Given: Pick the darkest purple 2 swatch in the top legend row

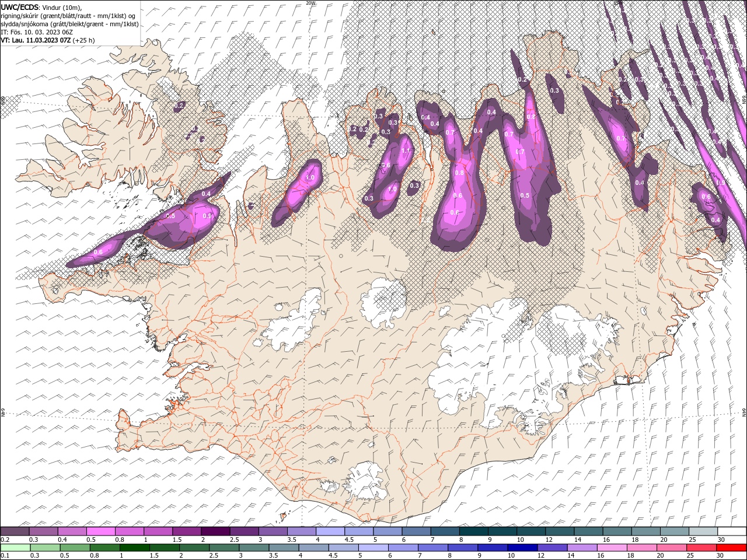Looking at the screenshot, I should (215, 531).
